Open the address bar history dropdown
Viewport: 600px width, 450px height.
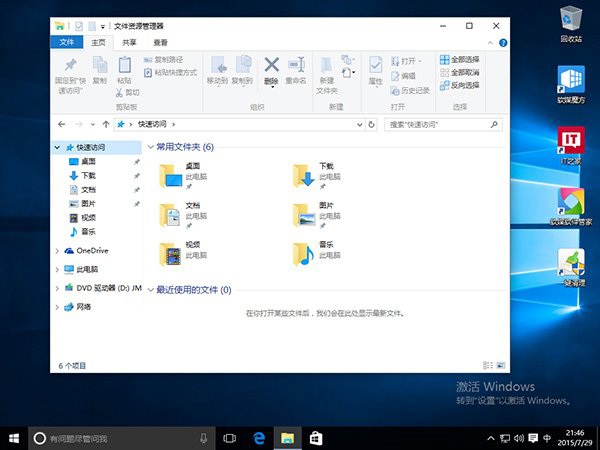tap(362, 124)
